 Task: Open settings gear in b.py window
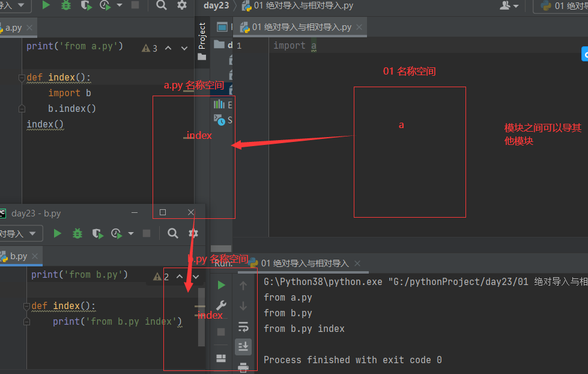coord(193,233)
